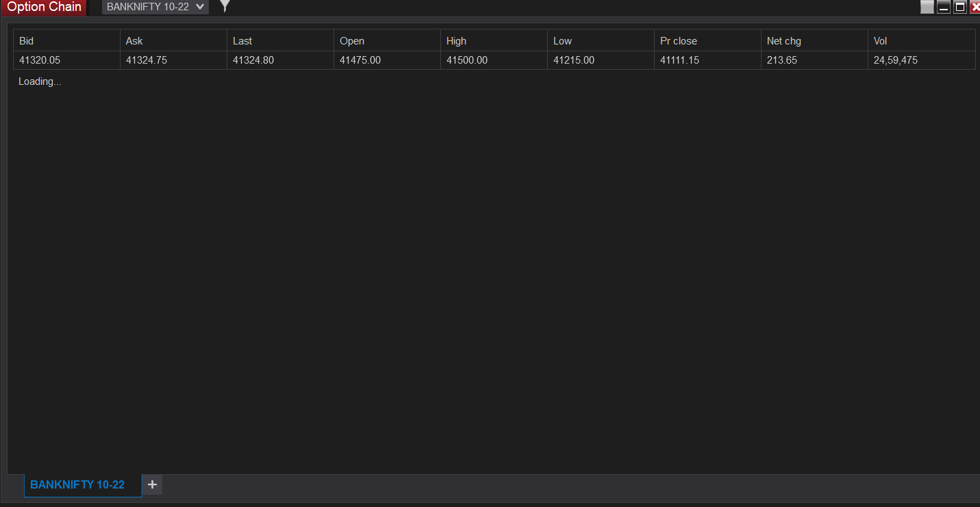The width and height of the screenshot is (980, 507).
Task: Click the High column header
Action: pos(494,41)
